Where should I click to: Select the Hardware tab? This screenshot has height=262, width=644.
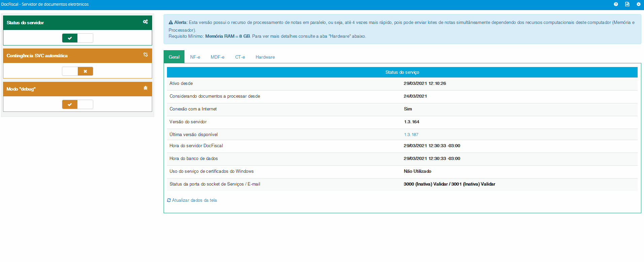[265, 57]
